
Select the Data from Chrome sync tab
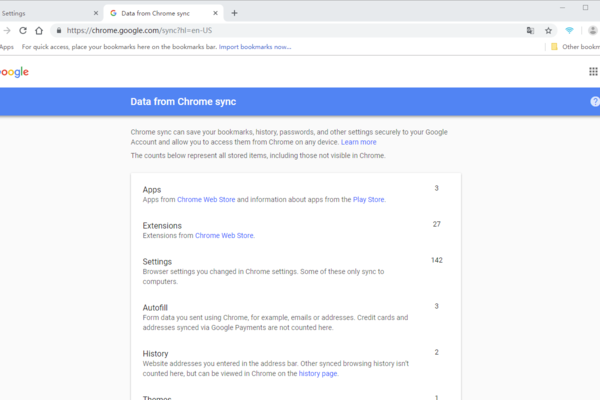[x=164, y=13]
